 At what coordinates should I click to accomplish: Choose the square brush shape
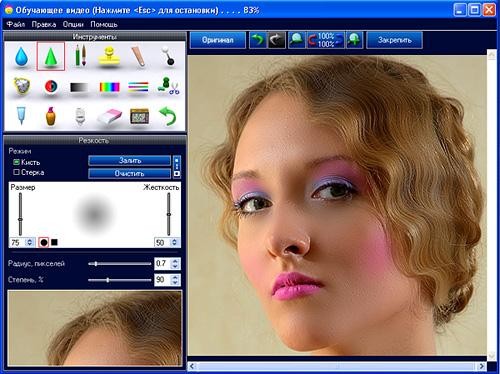coord(55,242)
